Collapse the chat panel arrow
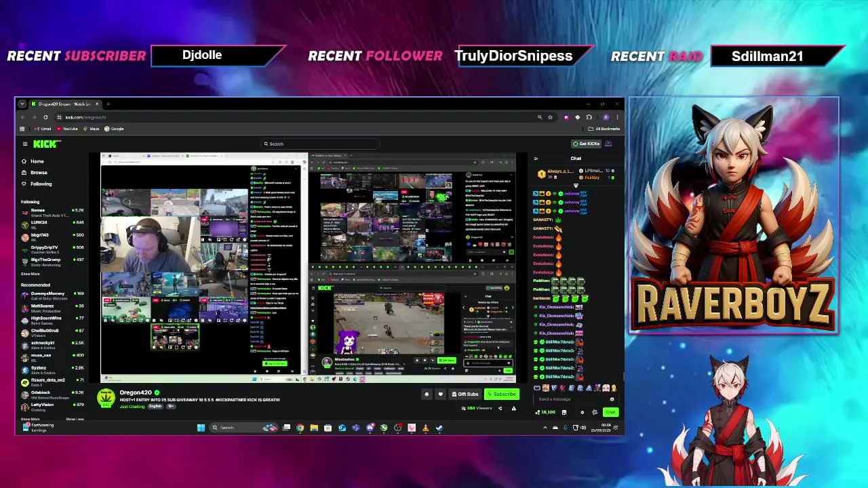 coord(536,159)
